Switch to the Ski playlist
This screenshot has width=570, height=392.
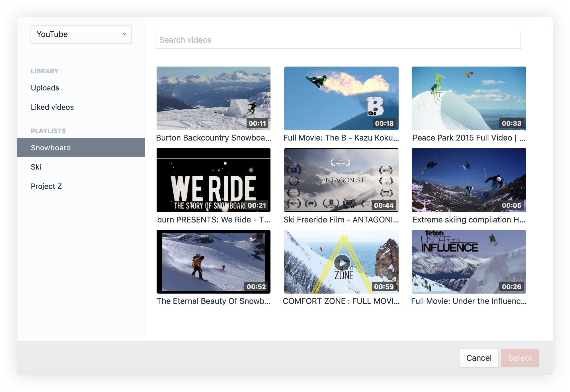click(36, 167)
